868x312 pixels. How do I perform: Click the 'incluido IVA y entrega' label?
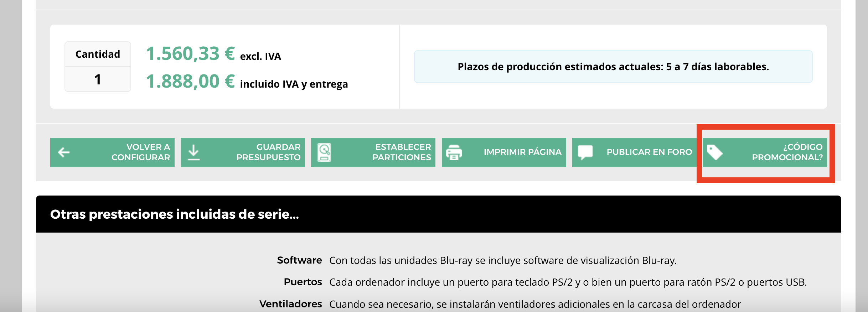point(294,84)
